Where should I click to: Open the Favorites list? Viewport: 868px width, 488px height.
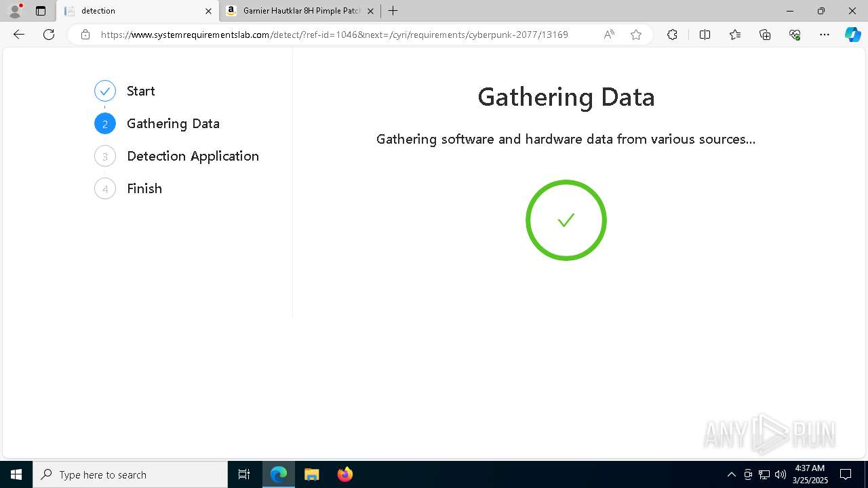(x=735, y=35)
